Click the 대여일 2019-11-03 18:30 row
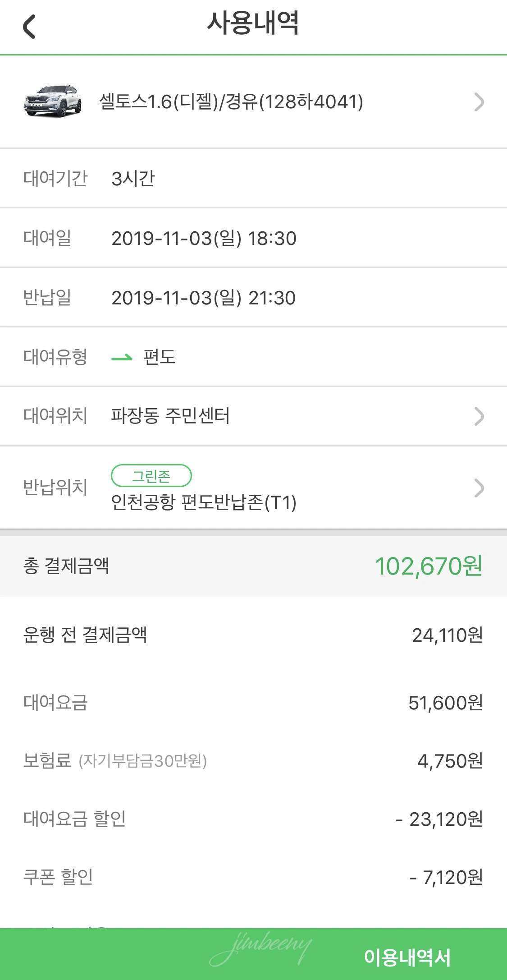Image resolution: width=507 pixels, height=980 pixels. (x=253, y=238)
